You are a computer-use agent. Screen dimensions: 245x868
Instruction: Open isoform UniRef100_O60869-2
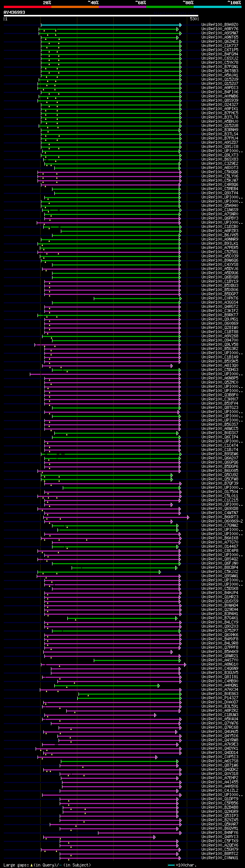pyautogui.click(x=222, y=521)
